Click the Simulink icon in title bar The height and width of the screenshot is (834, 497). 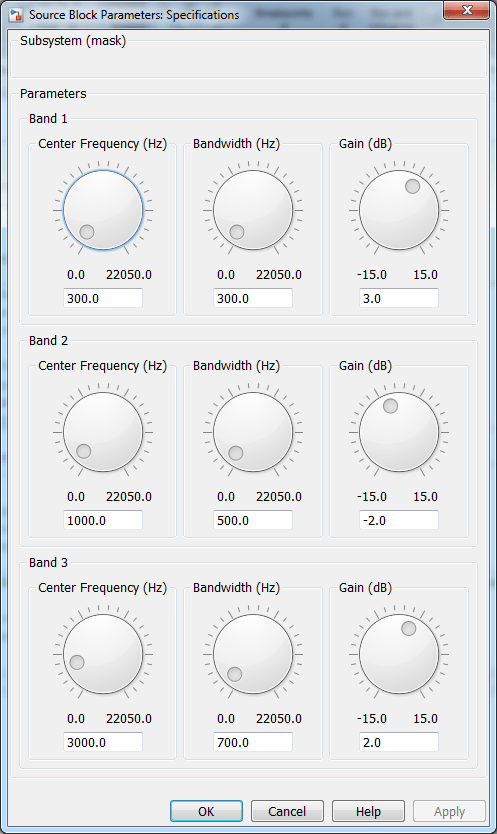point(15,14)
